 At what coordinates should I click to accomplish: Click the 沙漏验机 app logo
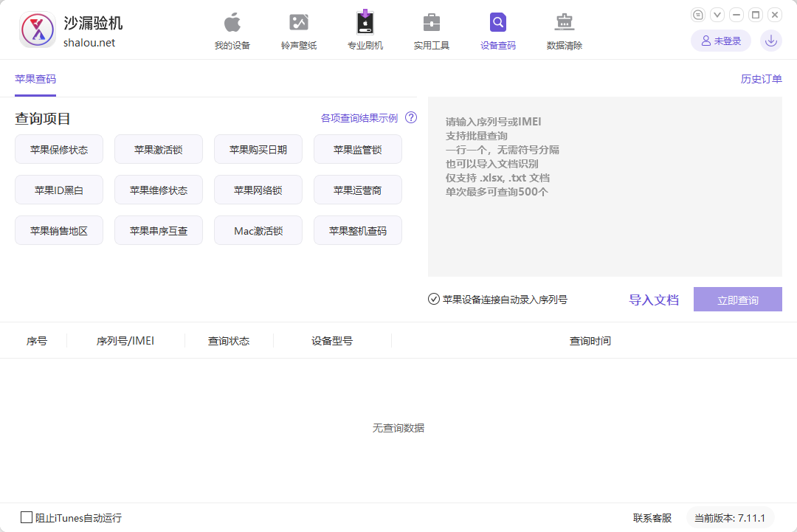pos(37,30)
